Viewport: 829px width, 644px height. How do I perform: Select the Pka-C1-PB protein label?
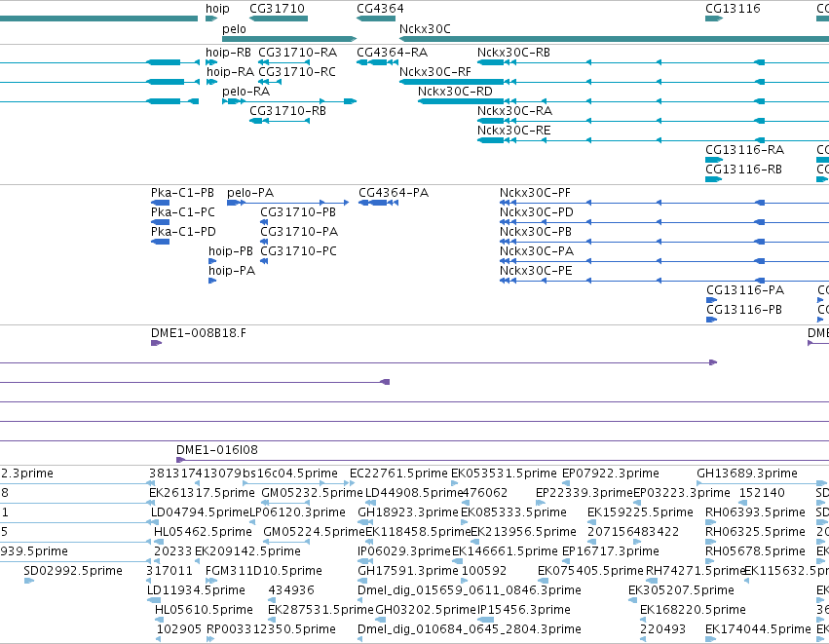pos(183,193)
